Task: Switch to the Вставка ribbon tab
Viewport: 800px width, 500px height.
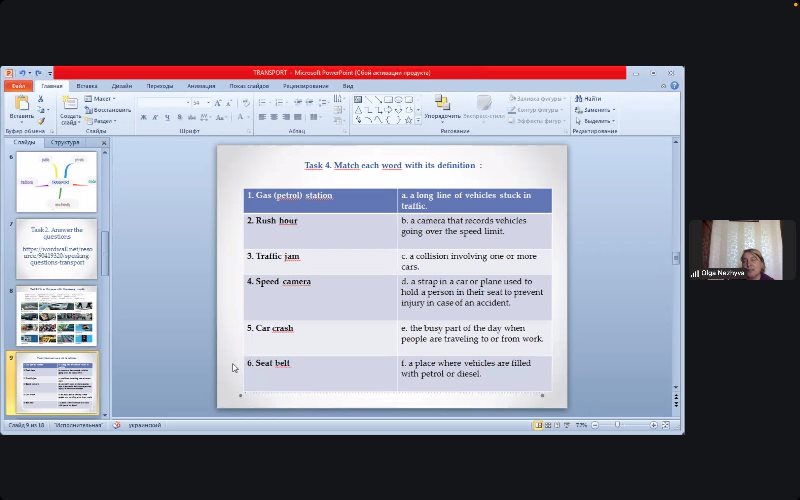Action: tap(87, 86)
